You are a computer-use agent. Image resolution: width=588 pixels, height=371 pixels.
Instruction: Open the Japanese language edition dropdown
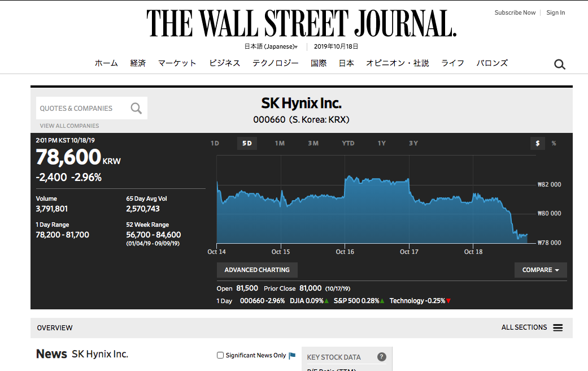point(271,46)
